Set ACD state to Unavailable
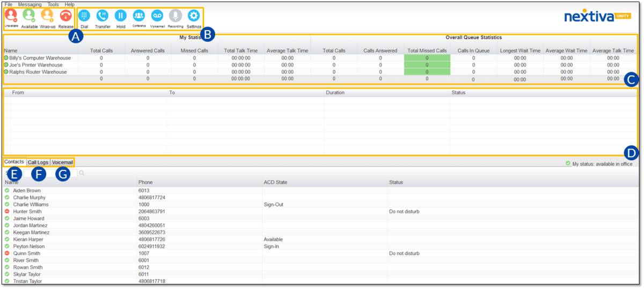Screen dimensions: 644x289 coord(11,16)
